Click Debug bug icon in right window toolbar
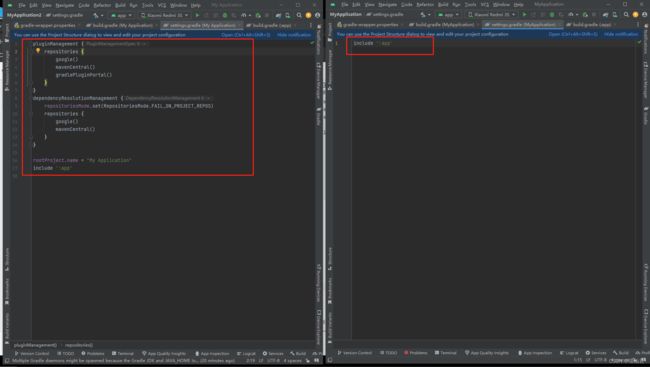 point(552,15)
